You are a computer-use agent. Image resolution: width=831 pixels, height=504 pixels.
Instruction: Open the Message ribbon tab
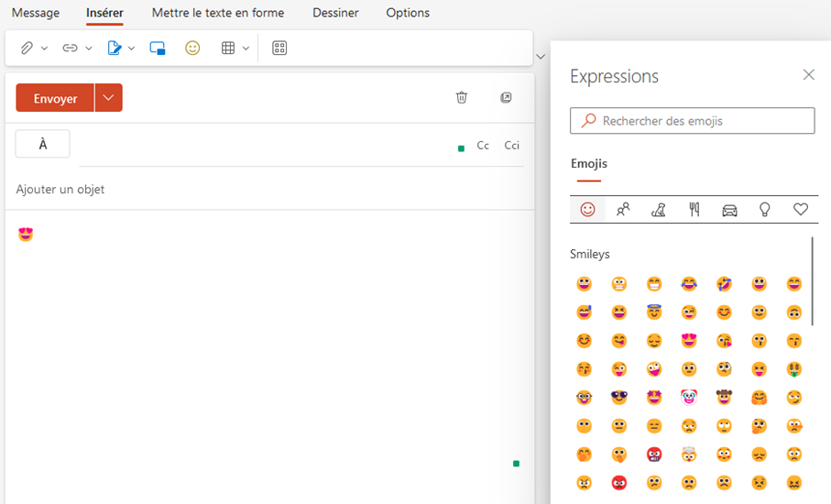[36, 13]
